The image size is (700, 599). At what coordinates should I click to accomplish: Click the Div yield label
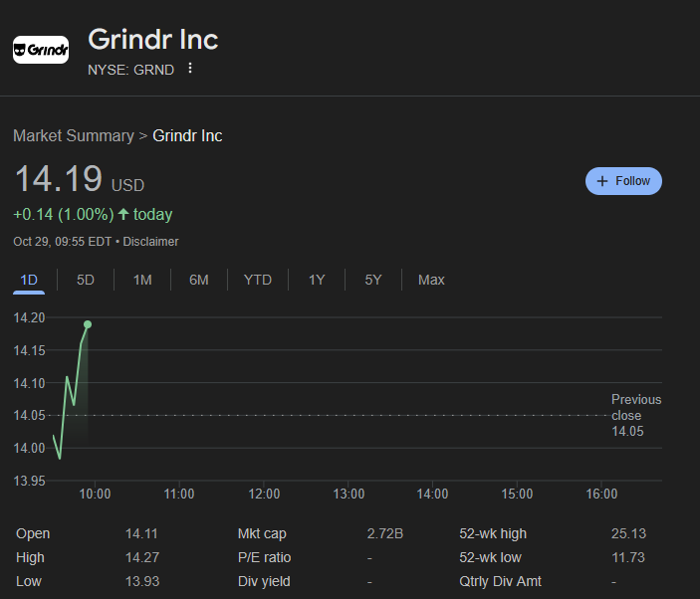264,582
